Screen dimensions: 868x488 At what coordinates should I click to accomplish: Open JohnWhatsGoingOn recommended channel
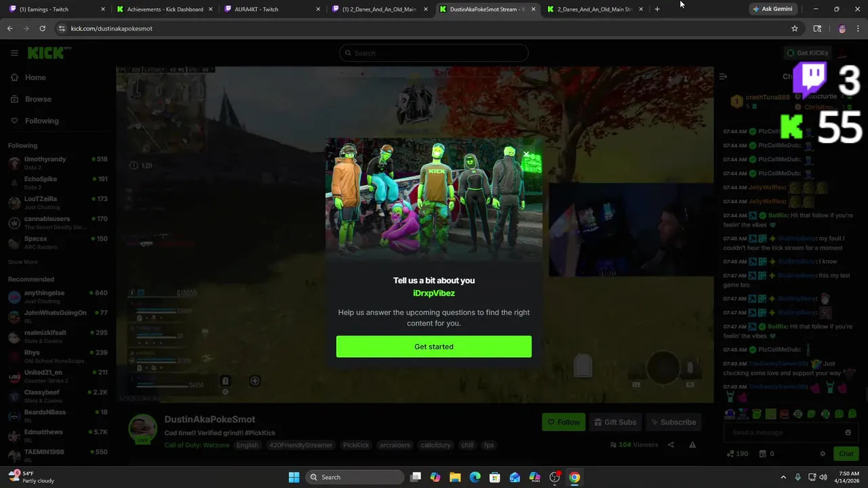coord(58,317)
